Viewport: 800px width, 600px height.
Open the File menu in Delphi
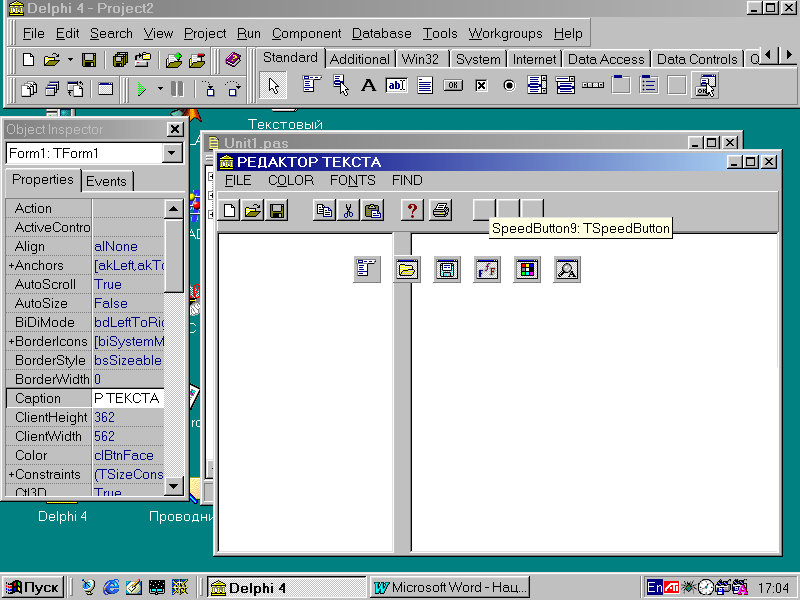33,34
